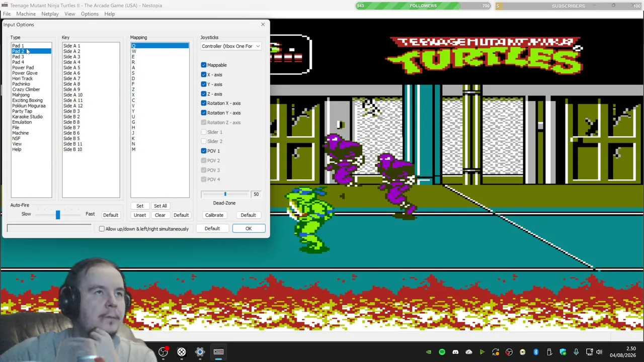
Task: Switch to the Nestopia taskbar icon
Action: [x=218, y=352]
